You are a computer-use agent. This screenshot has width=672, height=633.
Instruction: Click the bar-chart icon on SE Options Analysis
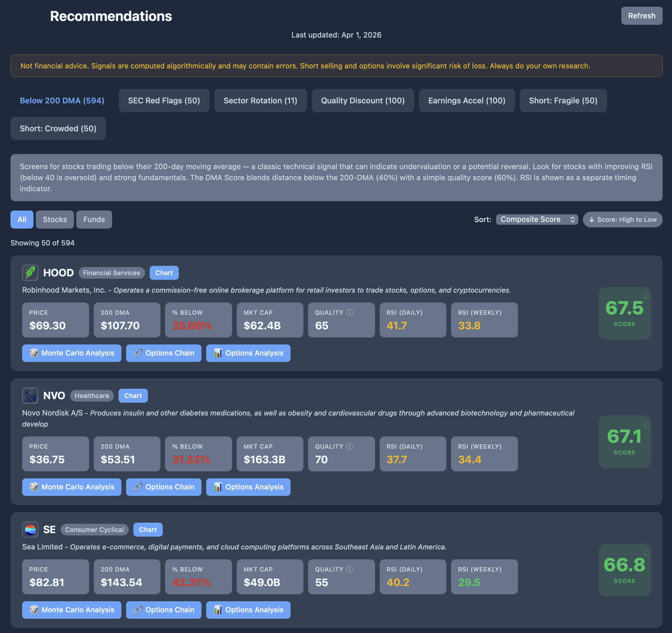[x=218, y=610]
